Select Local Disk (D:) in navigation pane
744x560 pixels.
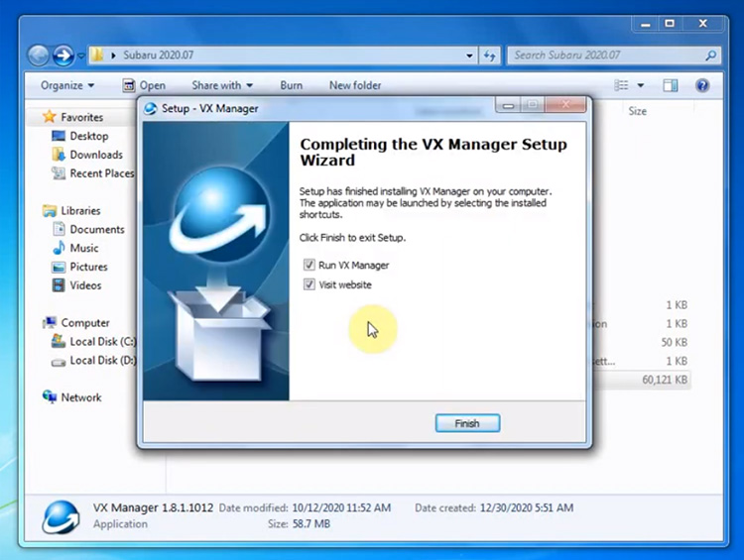(x=102, y=361)
